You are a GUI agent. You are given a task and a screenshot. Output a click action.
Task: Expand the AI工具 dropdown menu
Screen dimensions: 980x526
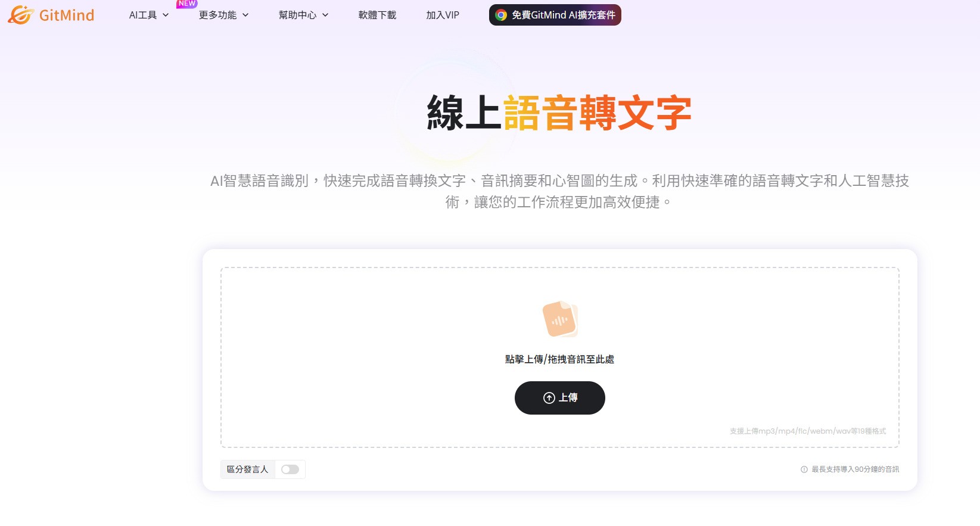(x=149, y=15)
